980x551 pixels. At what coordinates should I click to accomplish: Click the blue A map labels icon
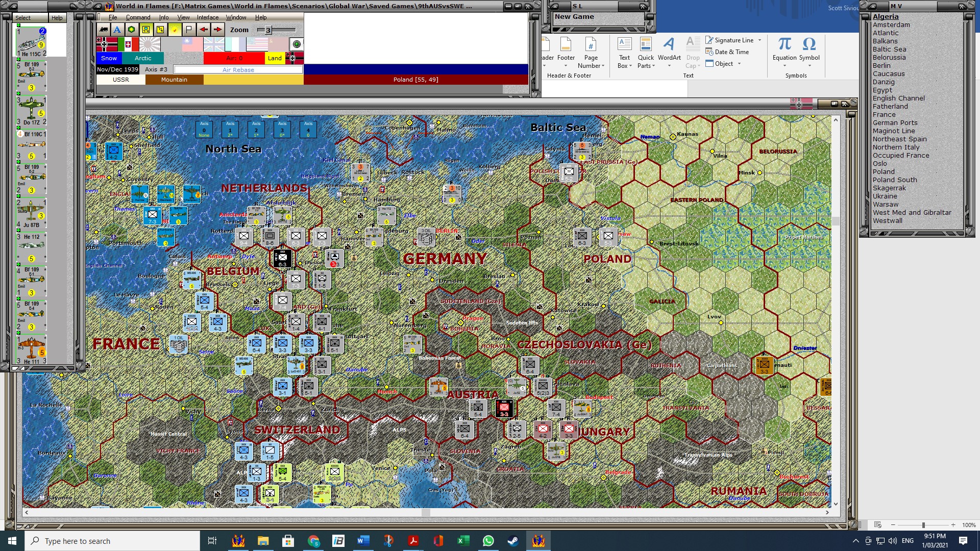click(x=117, y=30)
